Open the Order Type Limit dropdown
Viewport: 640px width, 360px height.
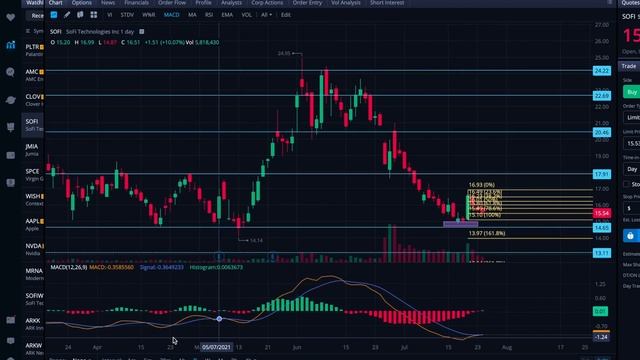coord(631,118)
